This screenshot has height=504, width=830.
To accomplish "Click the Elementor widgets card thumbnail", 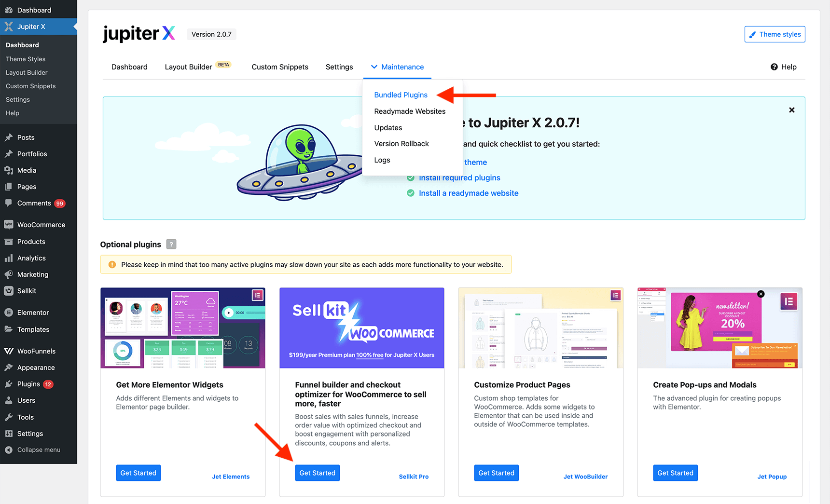I will (183, 328).
